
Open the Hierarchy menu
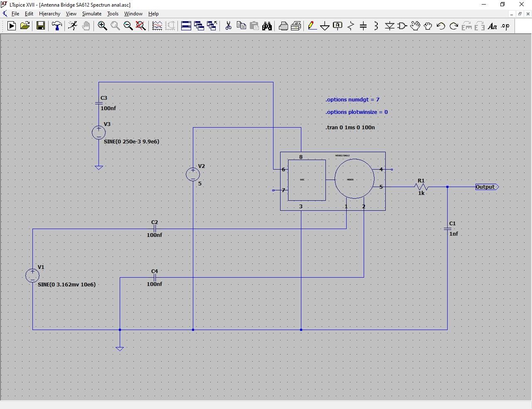point(49,13)
